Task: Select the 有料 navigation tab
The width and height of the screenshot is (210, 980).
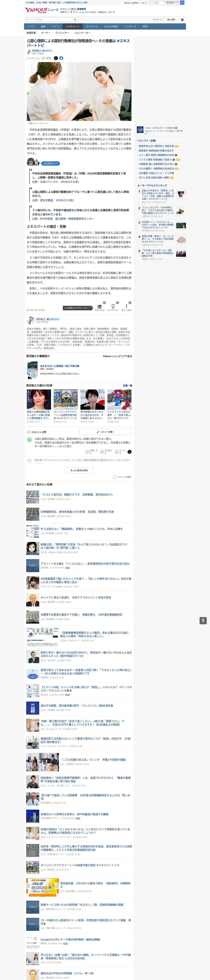Action: click(x=145, y=27)
